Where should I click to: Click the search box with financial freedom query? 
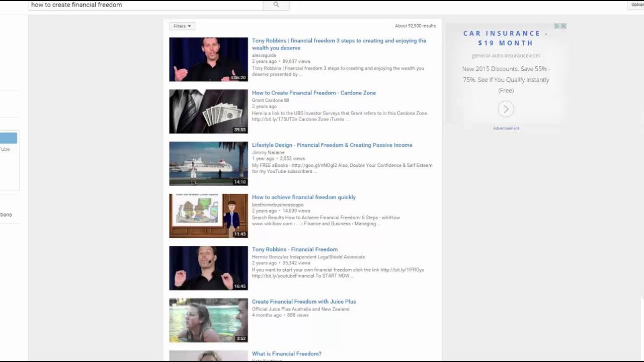tap(146, 5)
